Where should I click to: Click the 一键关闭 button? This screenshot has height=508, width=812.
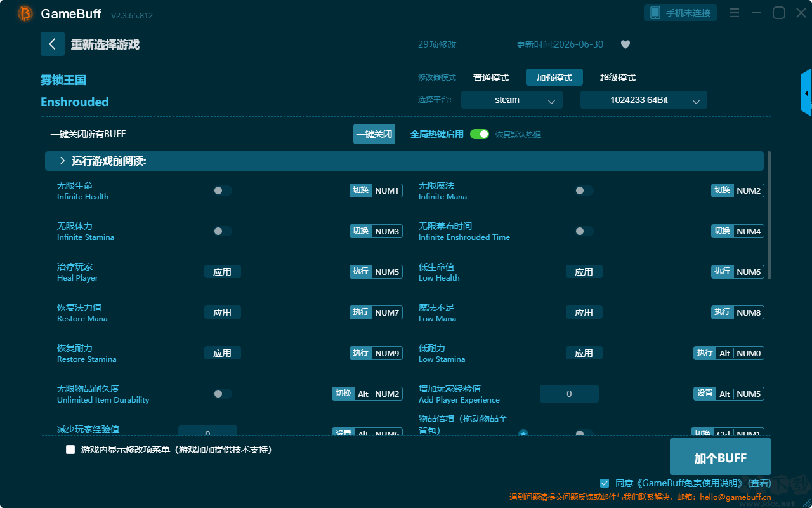(x=374, y=134)
